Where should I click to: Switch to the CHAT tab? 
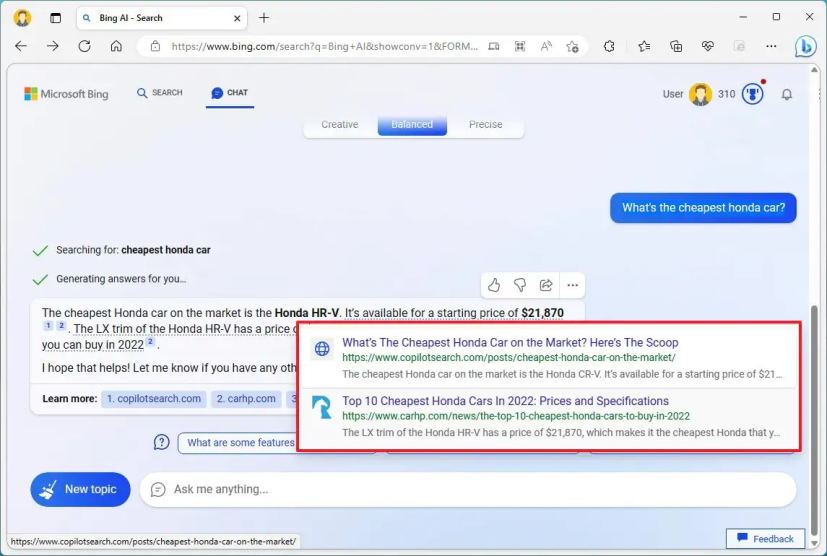pyautogui.click(x=229, y=93)
